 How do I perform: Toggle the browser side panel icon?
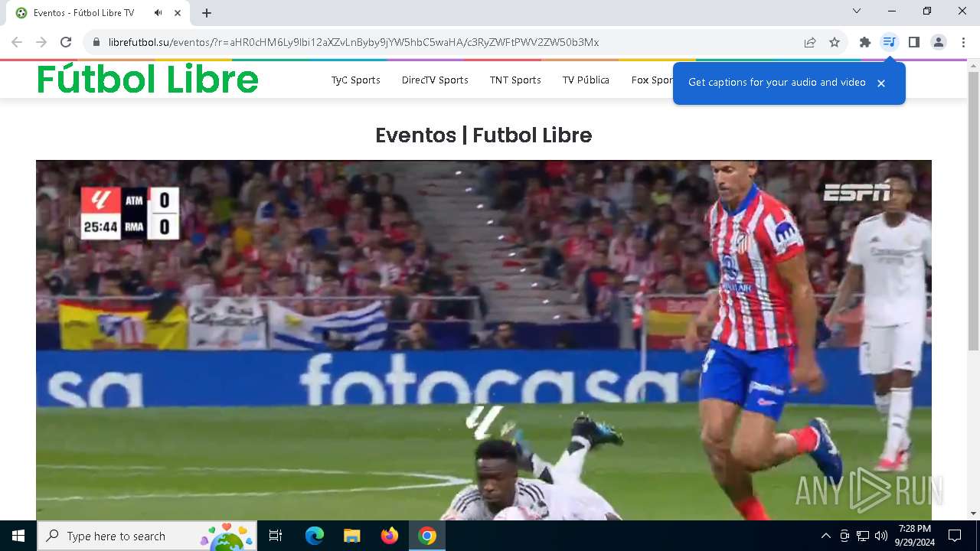click(914, 42)
